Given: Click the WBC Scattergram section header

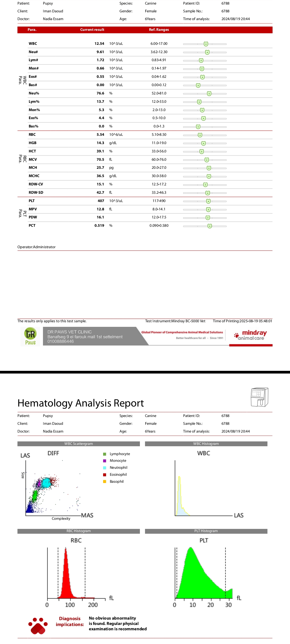Looking at the screenshot, I should (x=78, y=444).
